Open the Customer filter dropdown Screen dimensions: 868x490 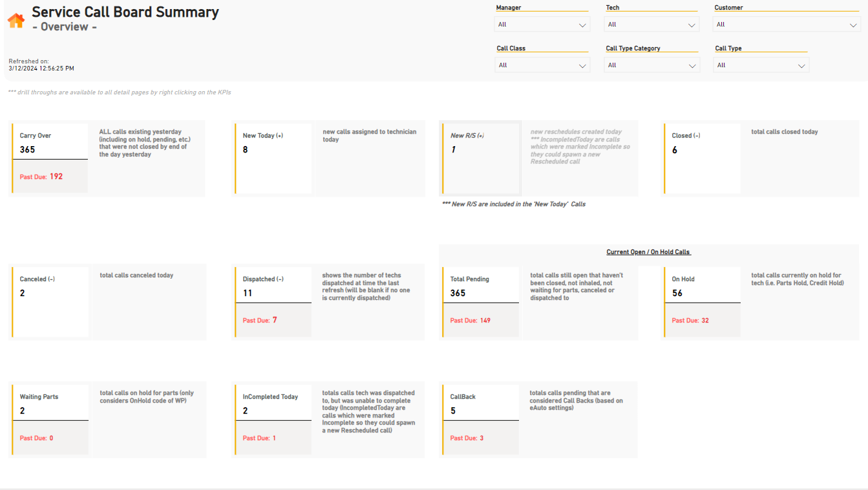pyautogui.click(x=787, y=25)
